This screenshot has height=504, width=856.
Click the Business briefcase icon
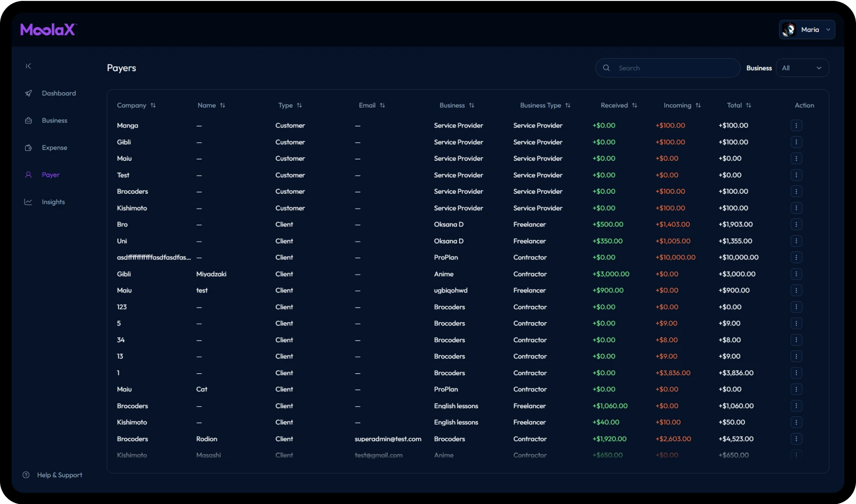point(29,121)
